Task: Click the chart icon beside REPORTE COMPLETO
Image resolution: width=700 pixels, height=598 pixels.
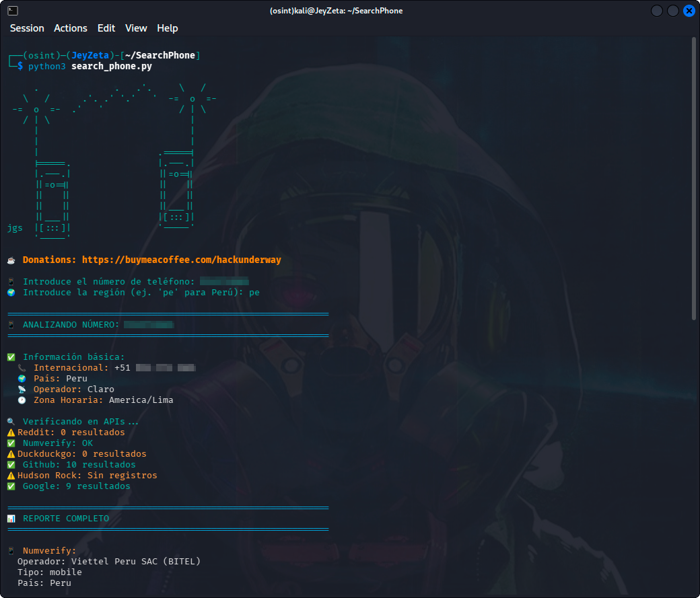Action: click(x=11, y=519)
